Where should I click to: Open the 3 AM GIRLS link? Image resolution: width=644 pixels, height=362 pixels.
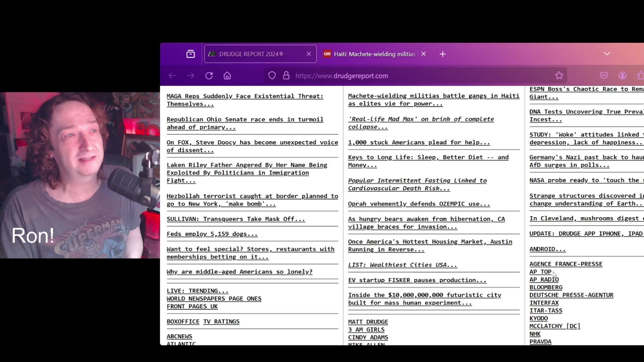click(366, 330)
